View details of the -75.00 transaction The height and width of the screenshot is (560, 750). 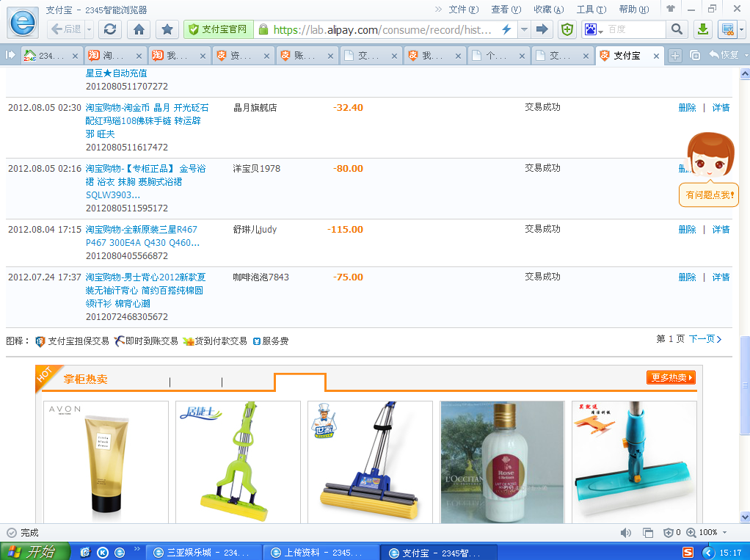pos(721,277)
